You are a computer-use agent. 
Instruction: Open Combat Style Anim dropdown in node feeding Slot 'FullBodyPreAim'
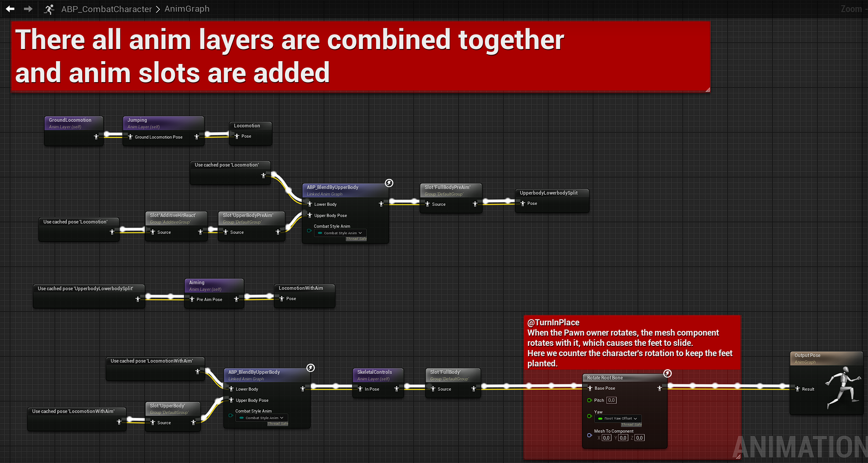pos(340,233)
